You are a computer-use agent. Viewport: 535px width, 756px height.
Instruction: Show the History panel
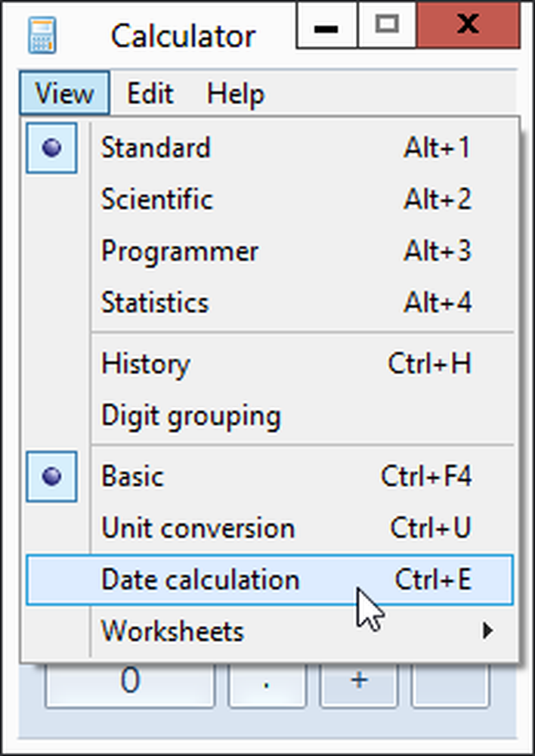[x=146, y=364]
